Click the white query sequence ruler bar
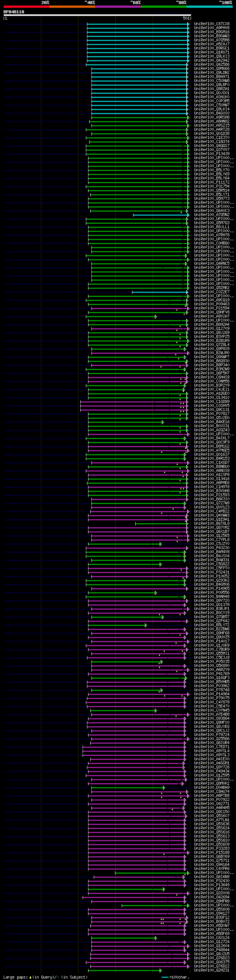This screenshot has width=236, height=980. [97, 15]
